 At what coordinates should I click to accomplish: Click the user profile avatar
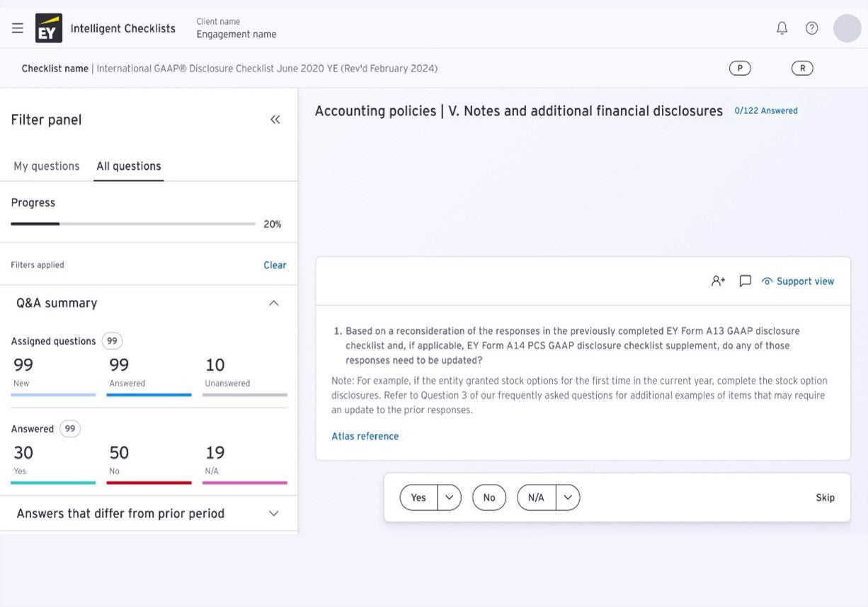pos(847,28)
